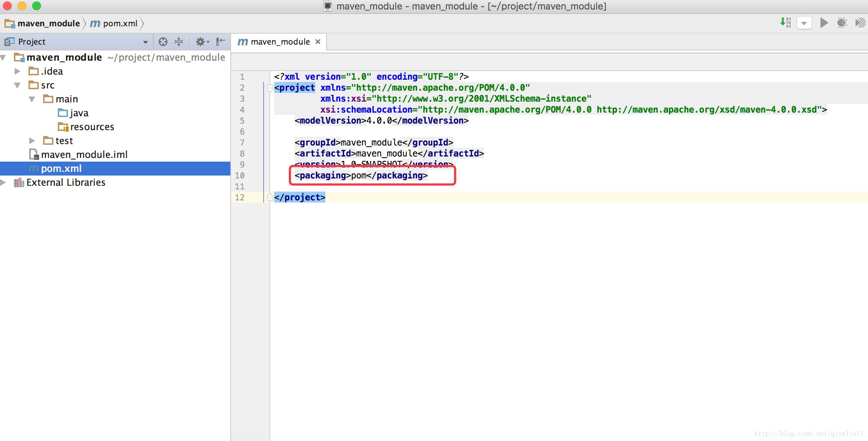Screen dimensions: 868x441
Task: Click the coverage run icon
Action: click(860, 23)
